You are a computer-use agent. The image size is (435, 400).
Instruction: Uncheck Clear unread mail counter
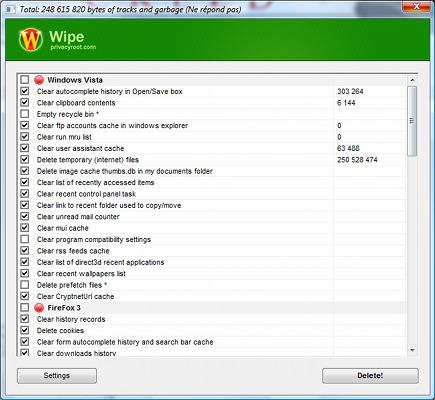click(25, 216)
